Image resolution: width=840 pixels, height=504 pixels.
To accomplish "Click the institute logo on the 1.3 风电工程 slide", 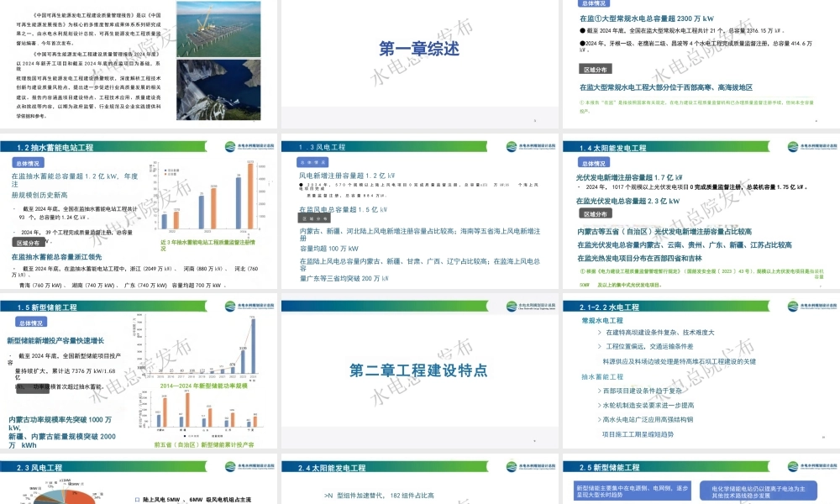I will coord(530,146).
